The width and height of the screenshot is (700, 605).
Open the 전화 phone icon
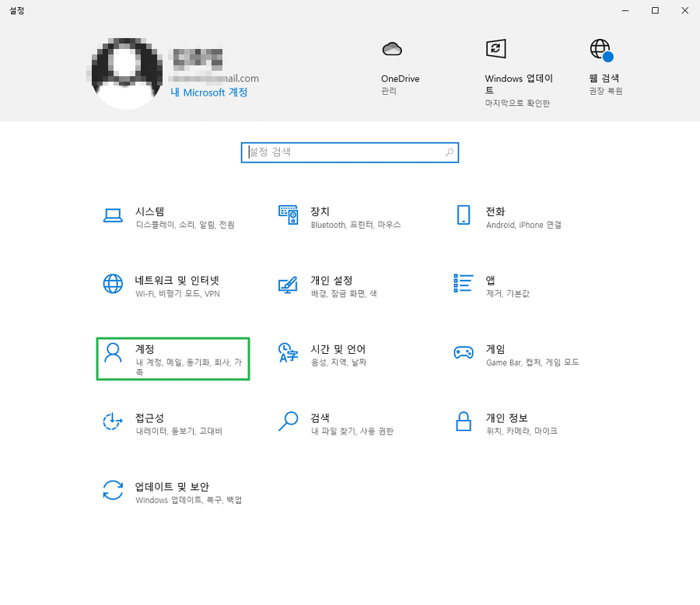point(464,215)
